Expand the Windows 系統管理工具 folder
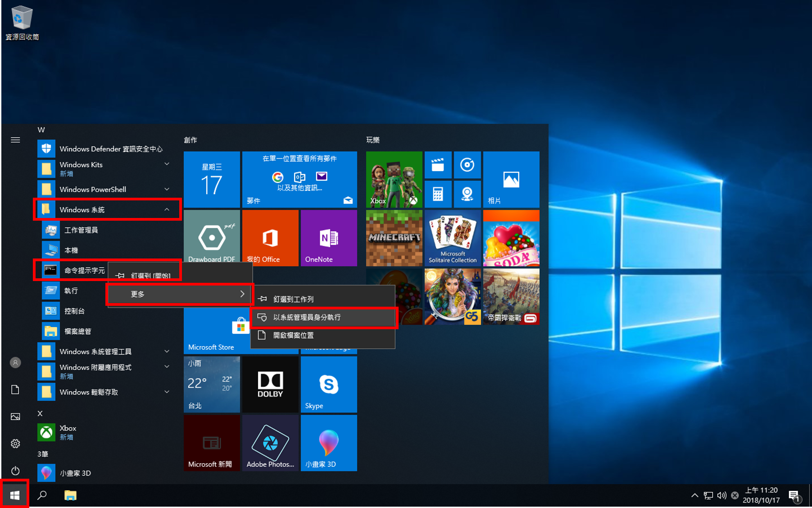Screen dimensions: 812x508 pyautogui.click(x=106, y=351)
